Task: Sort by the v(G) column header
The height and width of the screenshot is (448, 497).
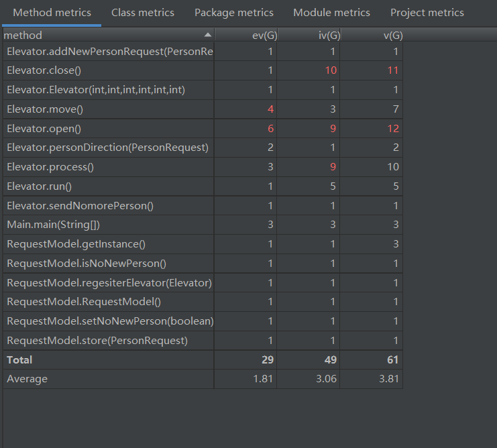Action: point(392,35)
